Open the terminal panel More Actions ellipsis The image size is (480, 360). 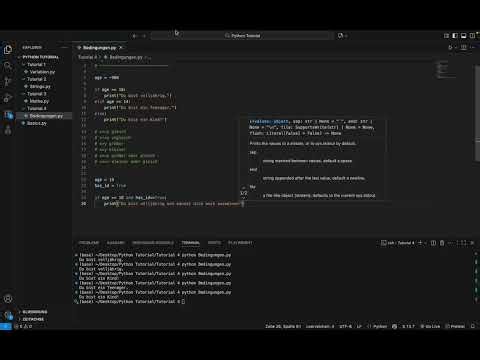pyautogui.click(x=451, y=243)
